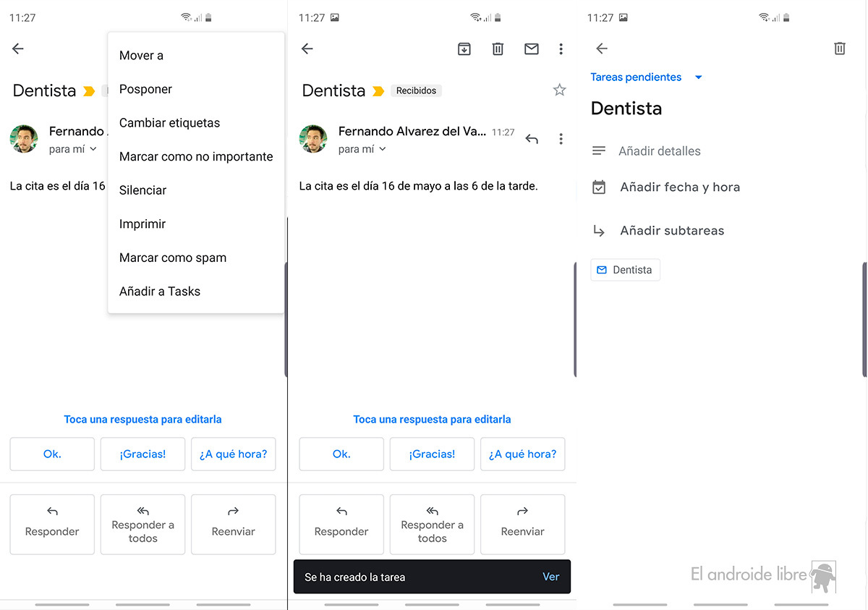
Task: Tap "Ver" in the task created snackbar
Action: (x=550, y=577)
